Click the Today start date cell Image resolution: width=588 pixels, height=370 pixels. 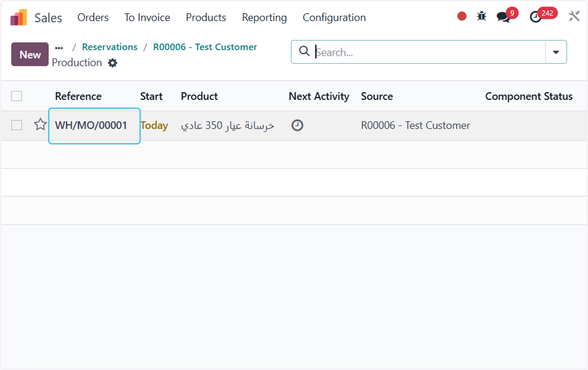click(154, 125)
